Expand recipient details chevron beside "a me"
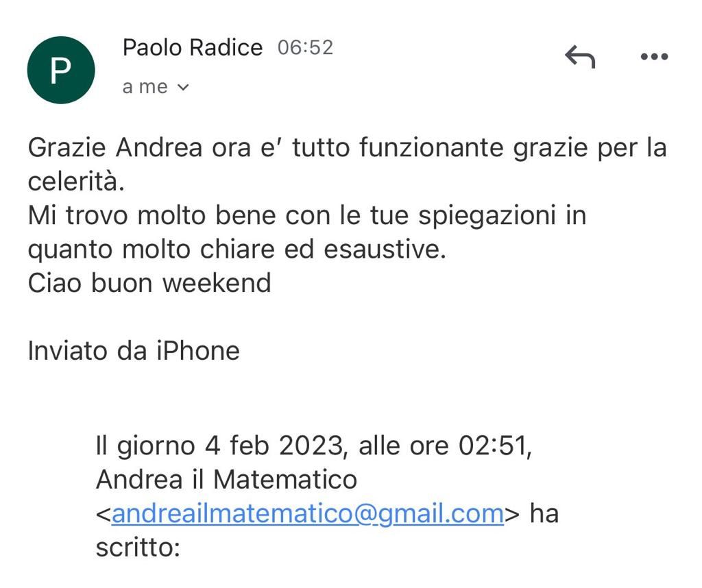This screenshot has width=702, height=588. coord(183,88)
